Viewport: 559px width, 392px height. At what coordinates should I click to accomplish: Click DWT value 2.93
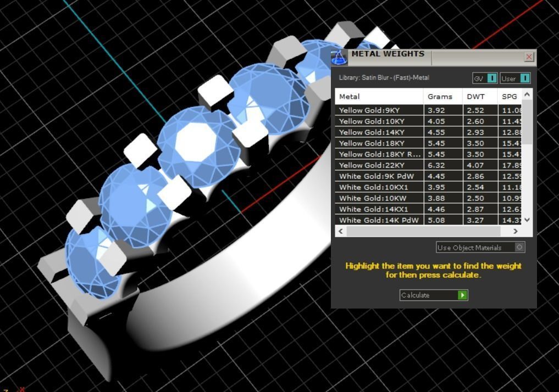(x=475, y=132)
